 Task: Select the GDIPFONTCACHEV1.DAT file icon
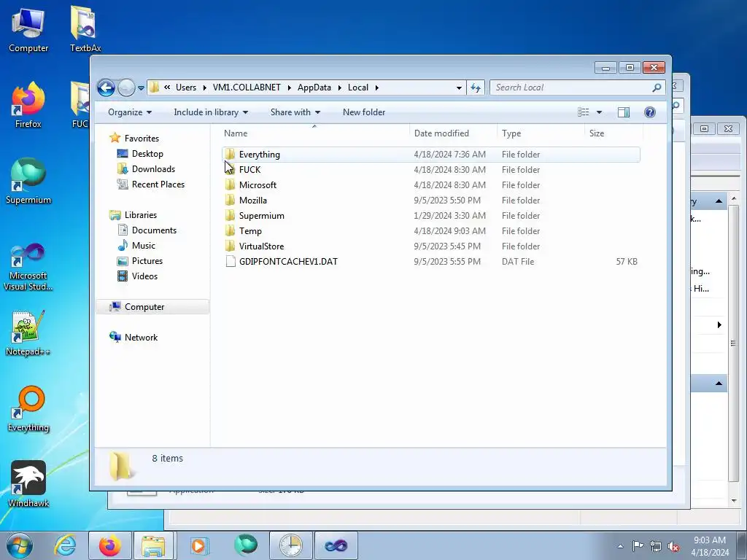coord(231,262)
